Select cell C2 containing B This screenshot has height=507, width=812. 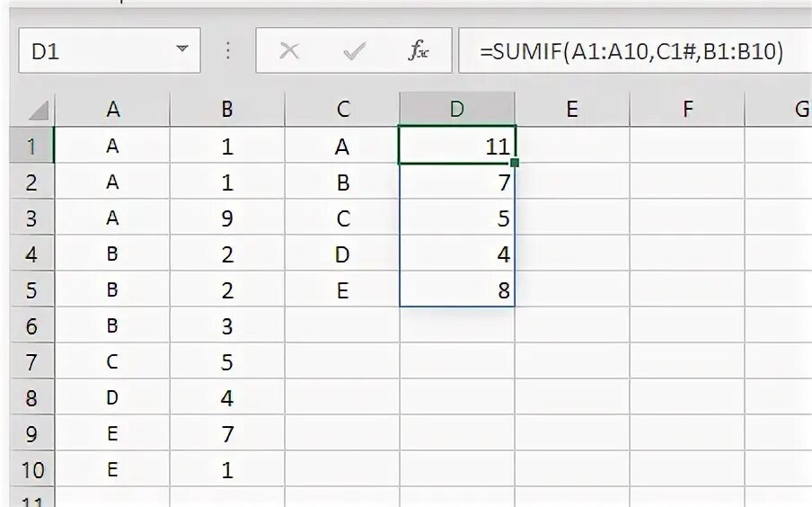point(342,182)
